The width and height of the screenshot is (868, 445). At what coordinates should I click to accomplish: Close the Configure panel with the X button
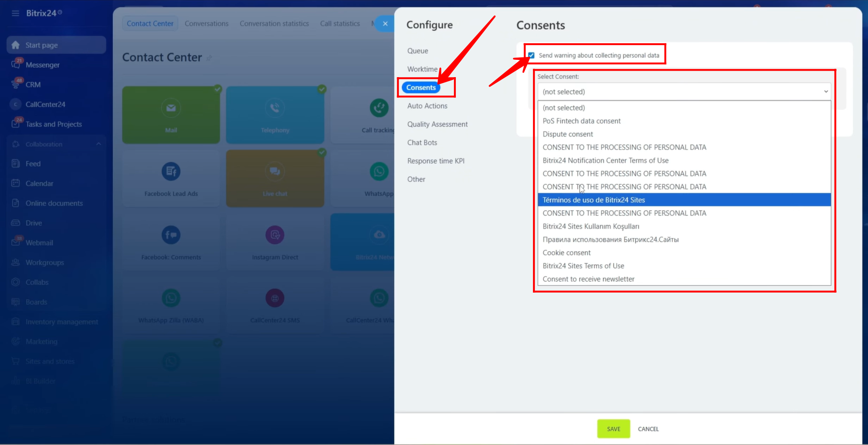click(385, 24)
